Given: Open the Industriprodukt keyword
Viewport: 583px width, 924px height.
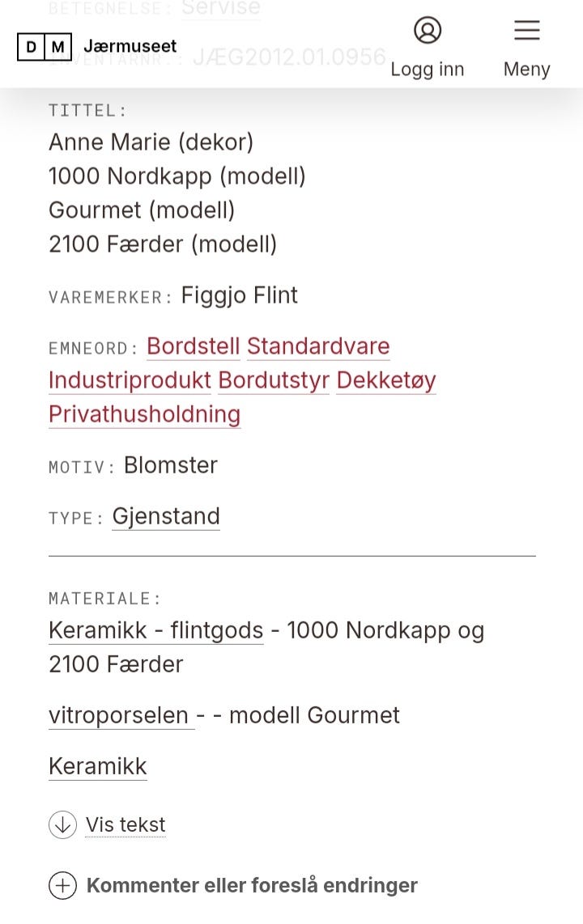Looking at the screenshot, I should coord(130,380).
